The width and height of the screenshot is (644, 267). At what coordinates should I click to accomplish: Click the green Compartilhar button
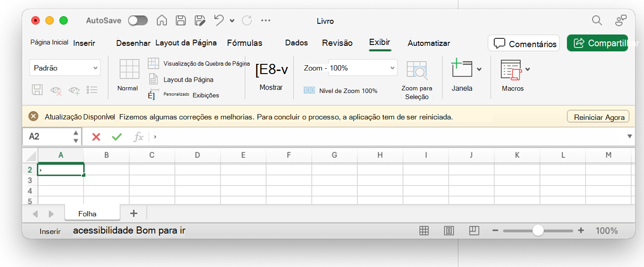click(x=597, y=43)
